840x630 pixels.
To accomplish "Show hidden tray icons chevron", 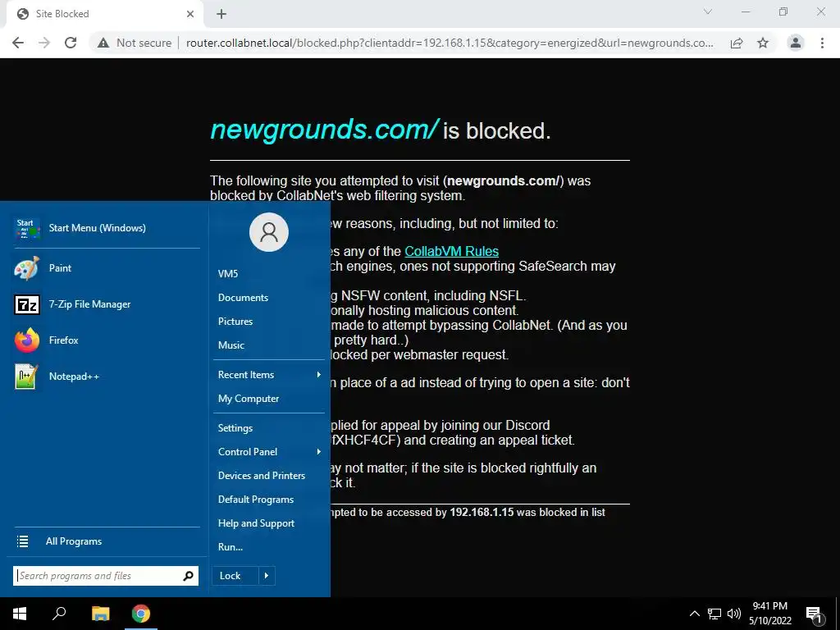I will [x=694, y=614].
